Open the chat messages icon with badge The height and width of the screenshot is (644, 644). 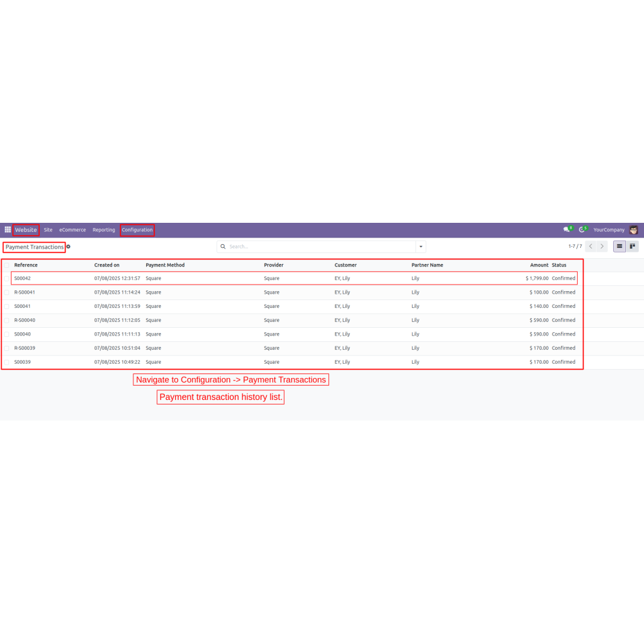tap(567, 230)
